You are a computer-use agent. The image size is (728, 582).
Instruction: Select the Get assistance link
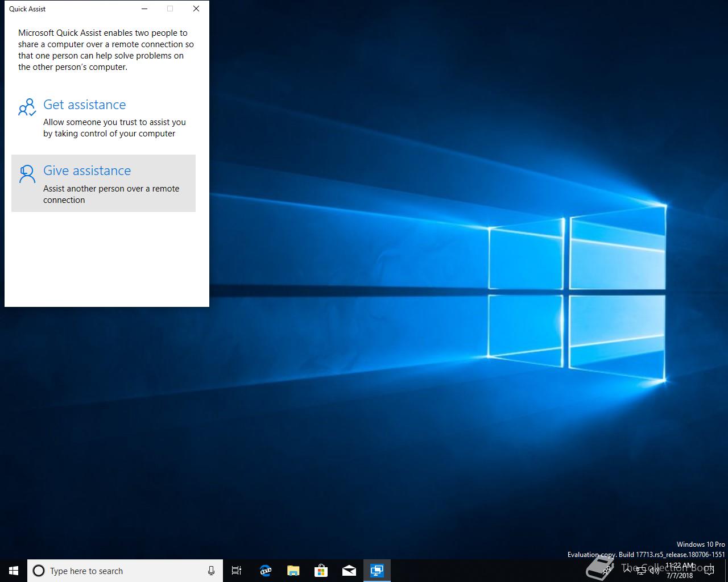(84, 105)
